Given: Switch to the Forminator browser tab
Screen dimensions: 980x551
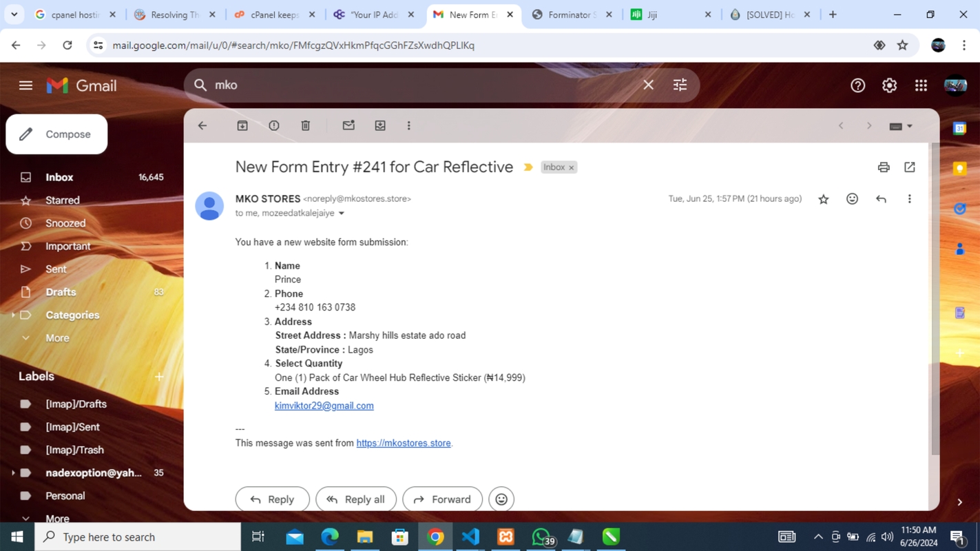Looking at the screenshot, I should [572, 14].
